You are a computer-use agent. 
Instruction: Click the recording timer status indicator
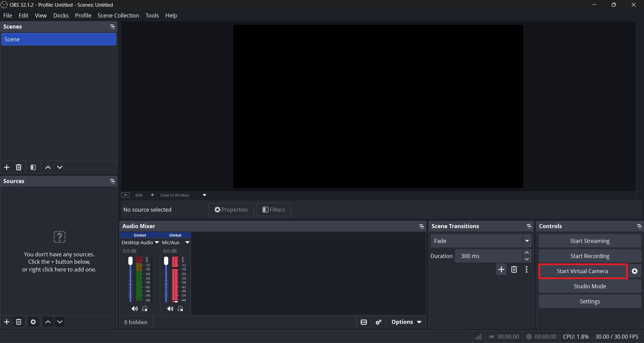(x=541, y=337)
